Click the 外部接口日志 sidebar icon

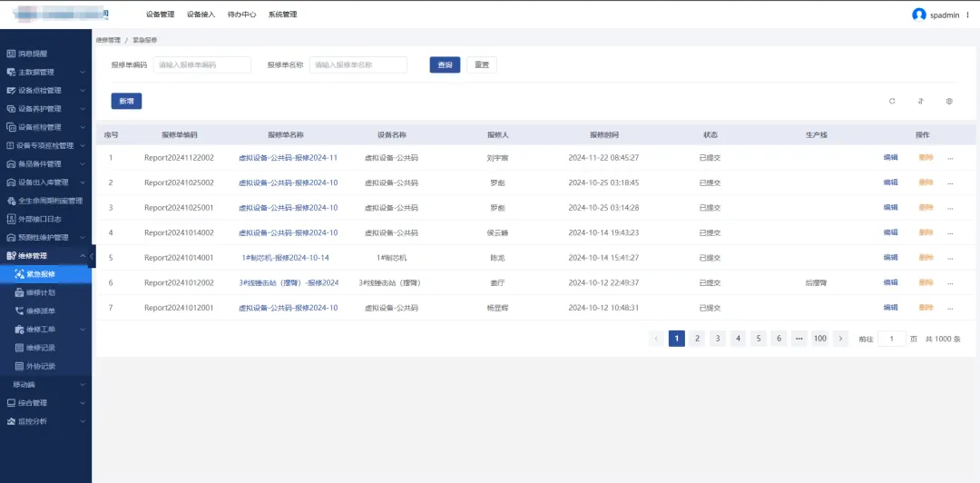pos(11,219)
